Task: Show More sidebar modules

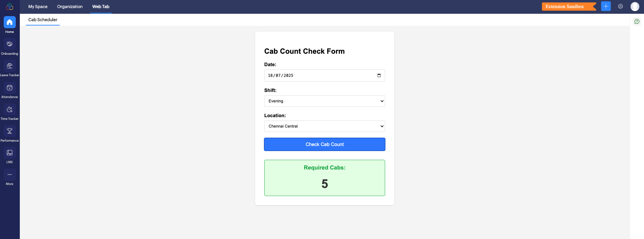Action: pos(9,175)
